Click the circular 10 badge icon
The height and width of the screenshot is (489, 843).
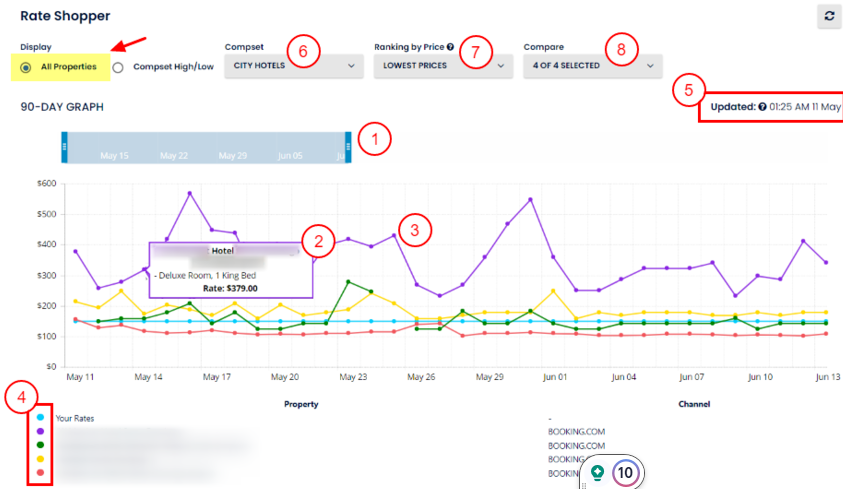pyautogui.click(x=625, y=472)
